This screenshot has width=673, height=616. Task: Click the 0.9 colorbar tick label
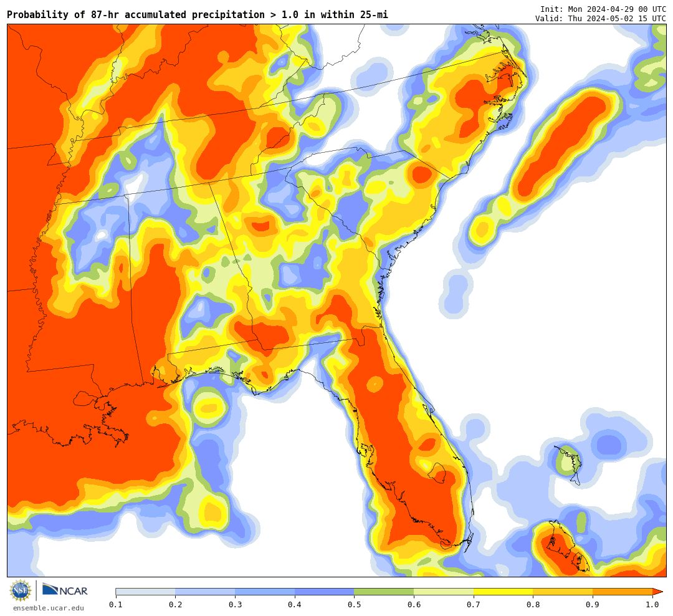click(x=593, y=604)
